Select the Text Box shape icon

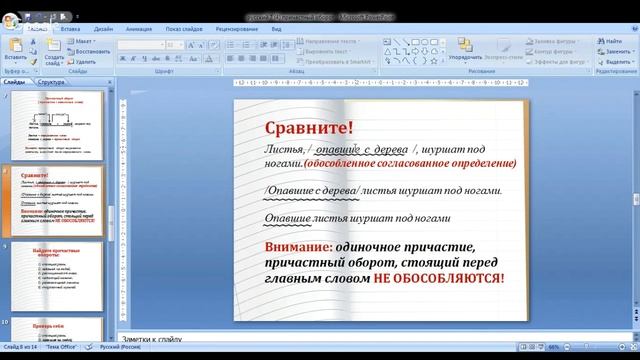[387, 42]
